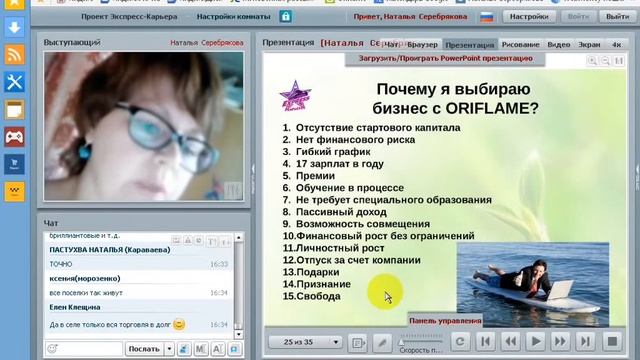Viewport: 640px width, 360px height.
Task: Open the Настройки button
Action: click(529, 17)
